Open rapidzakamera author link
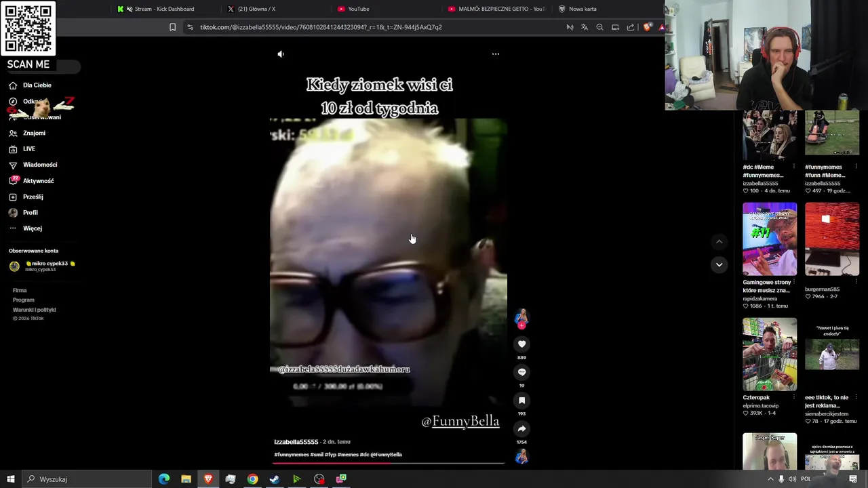This screenshot has height=488, width=868. (760, 298)
